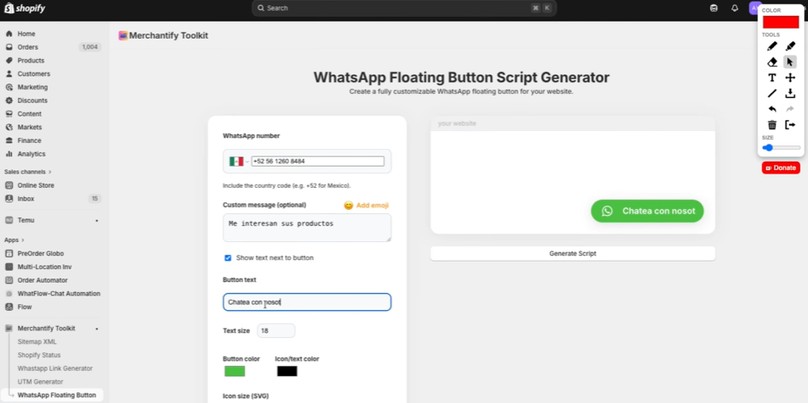Click the Button text input field

(307, 303)
